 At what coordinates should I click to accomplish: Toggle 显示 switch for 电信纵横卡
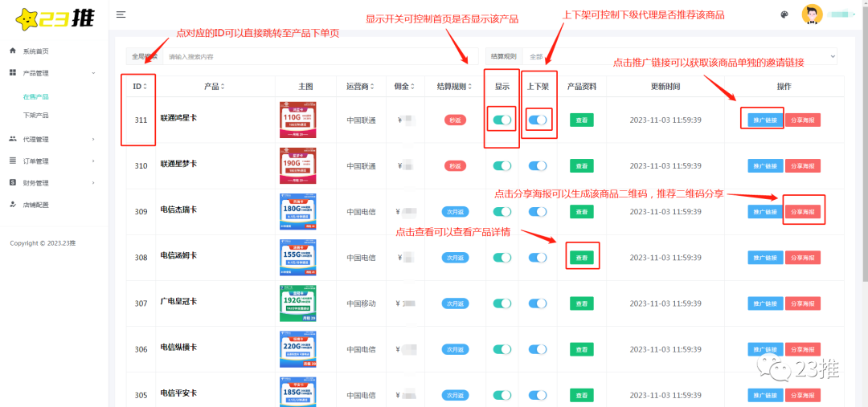point(502,349)
